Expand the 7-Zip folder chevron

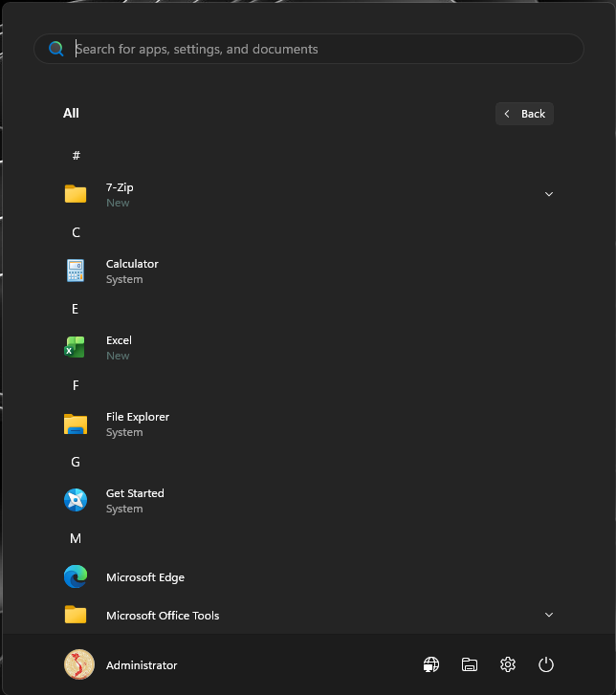(549, 194)
